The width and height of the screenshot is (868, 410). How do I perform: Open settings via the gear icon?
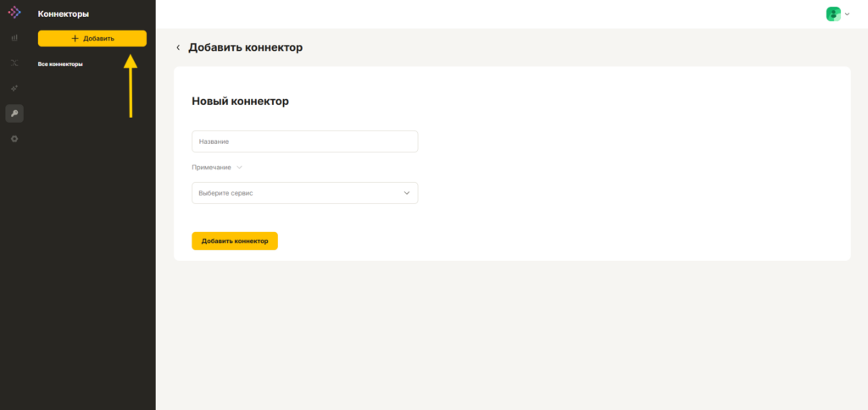(14, 138)
